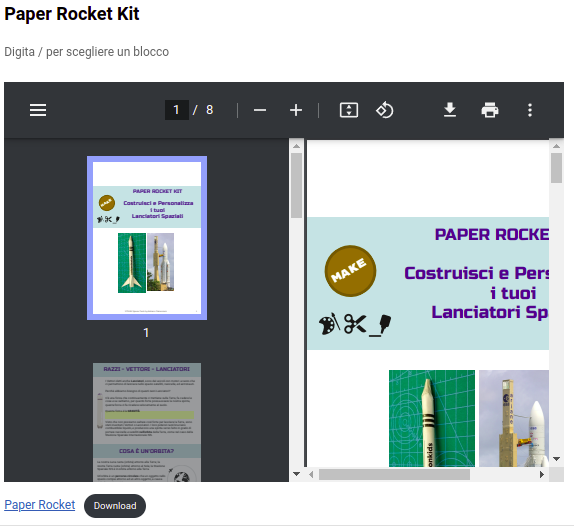The width and height of the screenshot is (574, 527).
Task: Toggle the PDF sidebar hamburger menu
Action: click(x=38, y=110)
